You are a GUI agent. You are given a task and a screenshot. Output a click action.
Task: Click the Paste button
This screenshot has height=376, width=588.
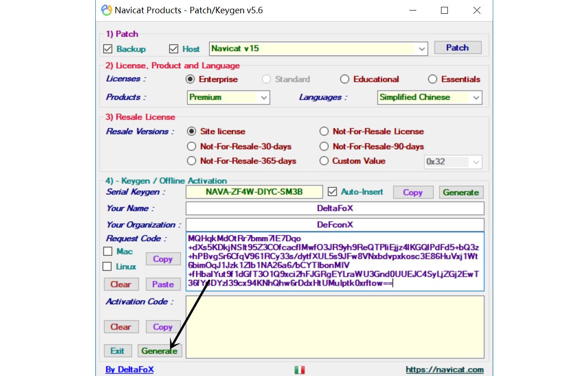point(163,284)
